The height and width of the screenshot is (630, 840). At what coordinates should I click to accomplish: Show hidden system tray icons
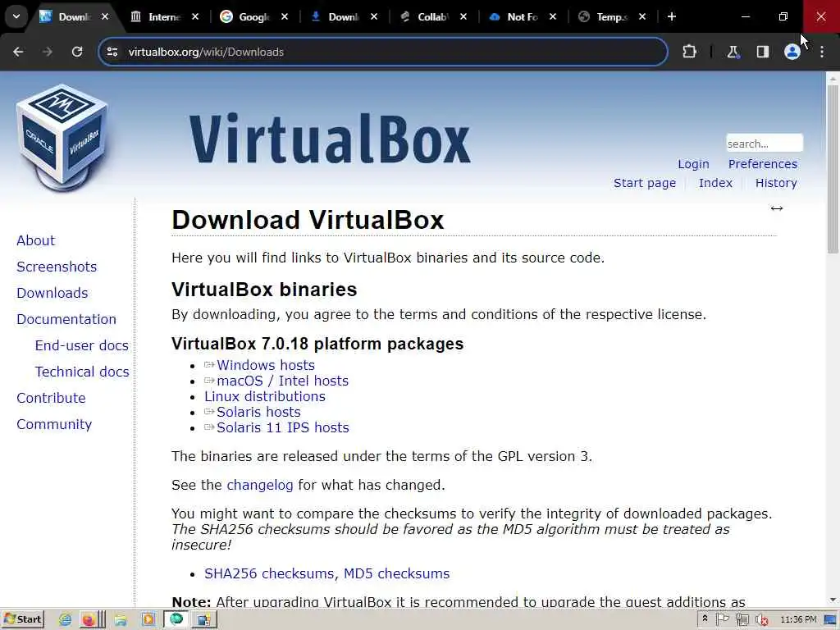pos(705,619)
